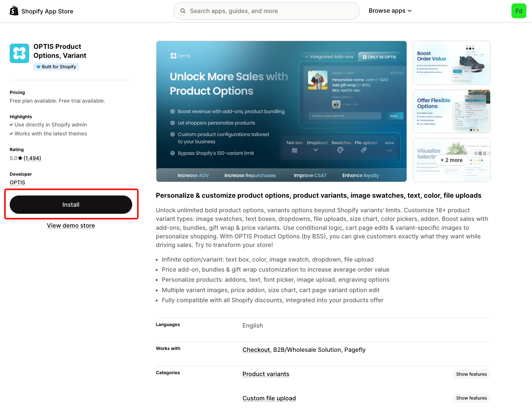This screenshot has width=532, height=416.
Task: Expand the Browse apps dropdown
Action: coord(390,11)
